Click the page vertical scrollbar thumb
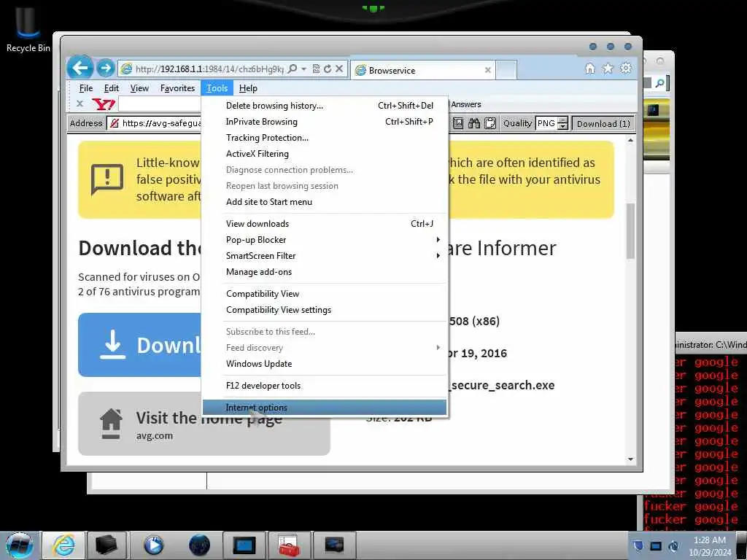Image resolution: width=747 pixels, height=560 pixels. coord(631,231)
